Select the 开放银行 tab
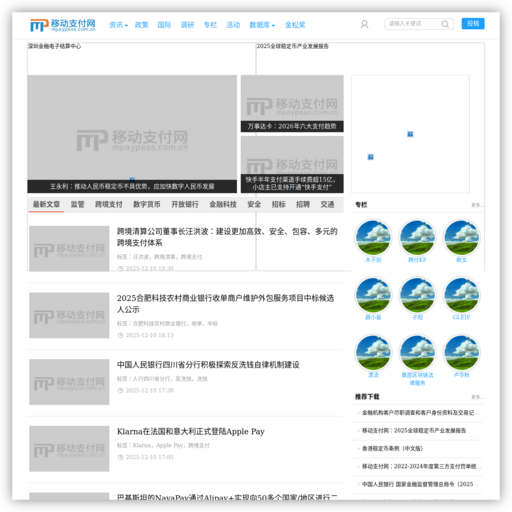This screenshot has height=512, width=512. tap(185, 204)
